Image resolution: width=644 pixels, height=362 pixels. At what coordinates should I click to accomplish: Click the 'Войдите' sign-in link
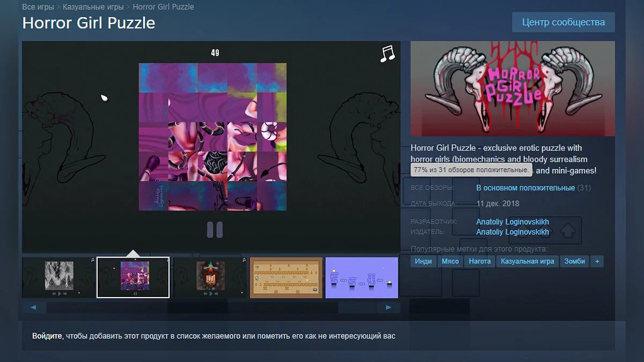[47, 336]
